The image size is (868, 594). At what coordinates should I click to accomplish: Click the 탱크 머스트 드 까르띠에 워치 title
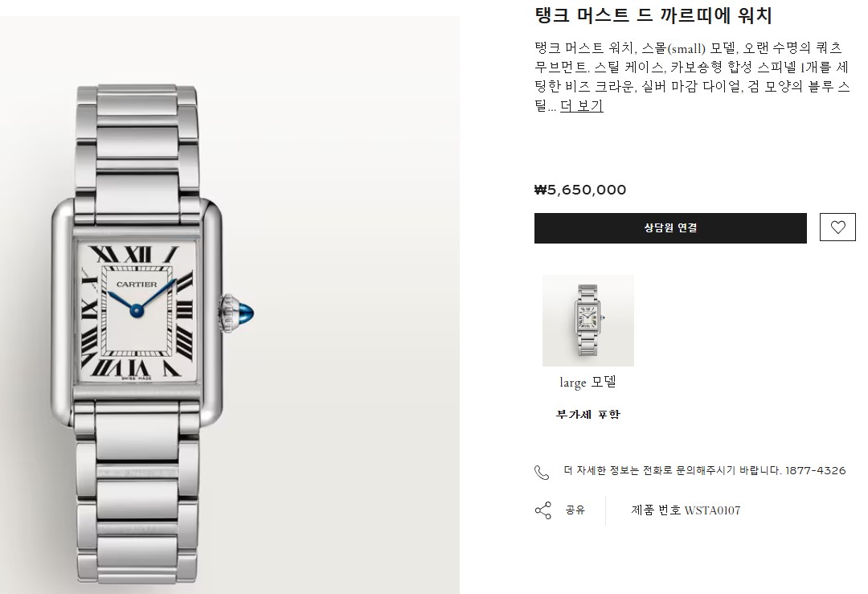click(x=653, y=15)
